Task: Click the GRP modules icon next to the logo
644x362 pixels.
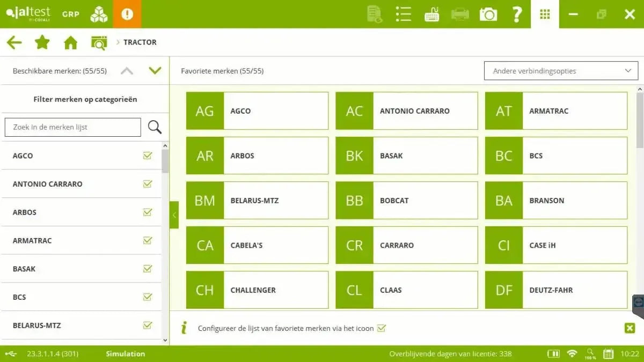Action: (x=98, y=13)
